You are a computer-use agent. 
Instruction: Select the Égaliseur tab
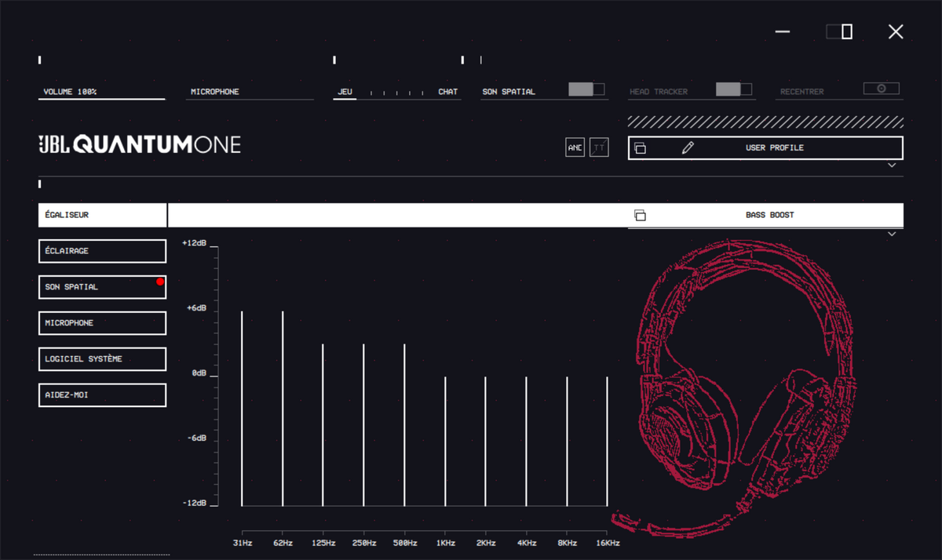(102, 215)
